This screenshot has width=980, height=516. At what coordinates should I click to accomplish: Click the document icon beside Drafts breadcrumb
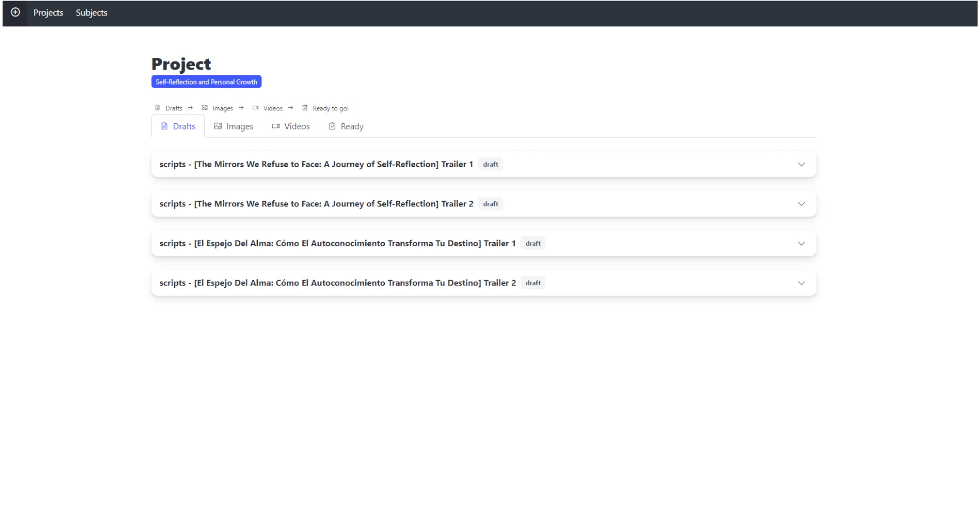(x=157, y=108)
